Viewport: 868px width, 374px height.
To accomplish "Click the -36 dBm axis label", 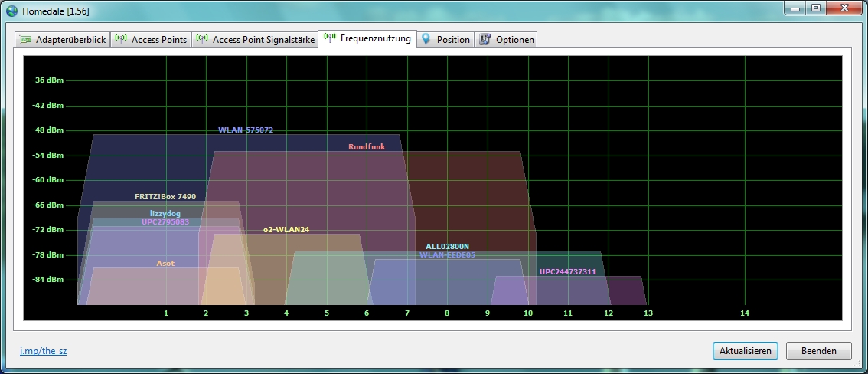I will (x=48, y=80).
